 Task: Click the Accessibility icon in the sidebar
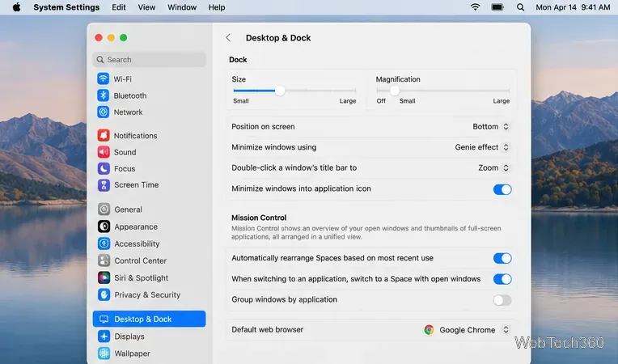coord(104,243)
